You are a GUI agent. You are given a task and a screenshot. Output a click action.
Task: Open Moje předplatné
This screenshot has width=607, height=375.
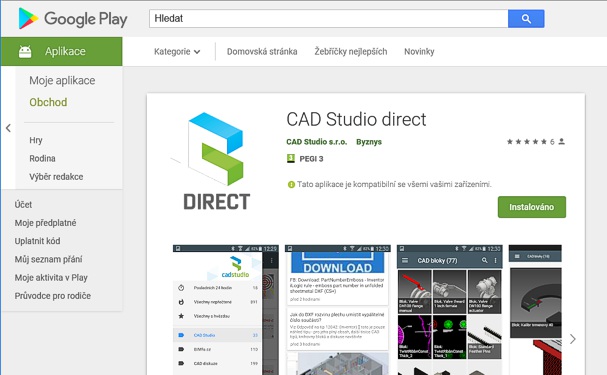click(45, 223)
